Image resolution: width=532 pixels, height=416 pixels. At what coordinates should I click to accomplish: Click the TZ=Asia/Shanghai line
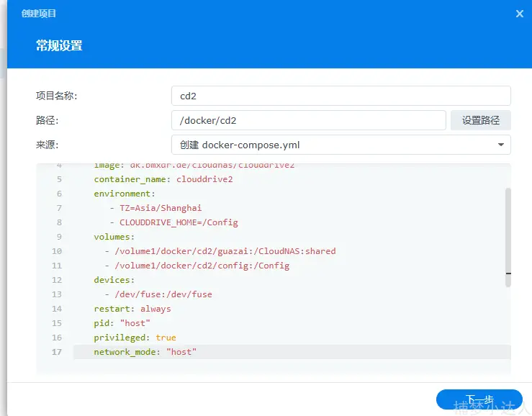coord(155,208)
